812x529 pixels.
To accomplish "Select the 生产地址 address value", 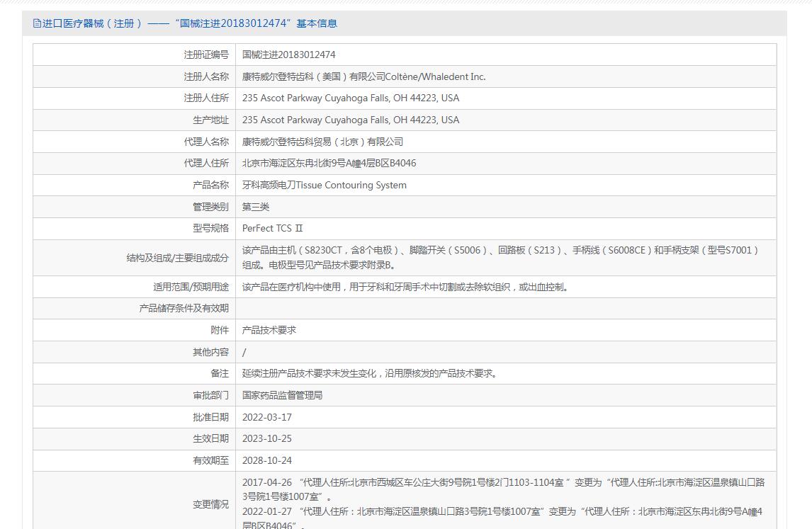I will 351,120.
